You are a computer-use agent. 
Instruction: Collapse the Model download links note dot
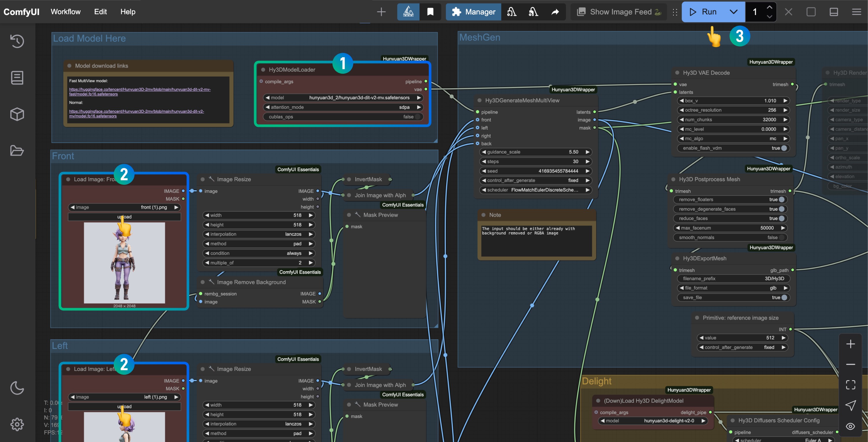tap(69, 66)
